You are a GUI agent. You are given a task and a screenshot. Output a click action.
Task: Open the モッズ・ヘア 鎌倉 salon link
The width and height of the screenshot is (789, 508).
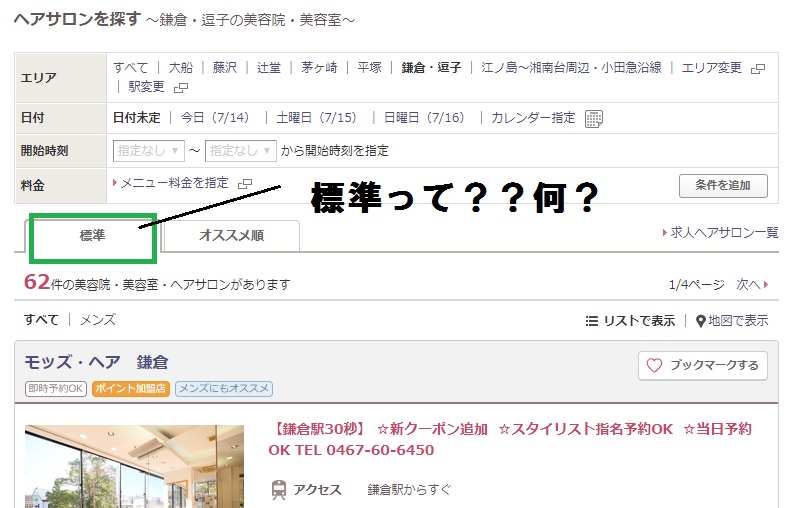(x=97, y=362)
